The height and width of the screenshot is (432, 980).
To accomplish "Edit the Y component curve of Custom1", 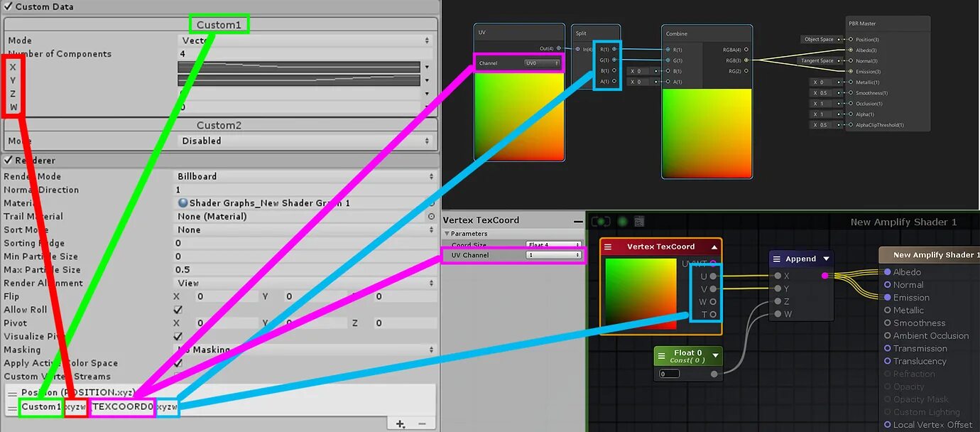I will 299,80.
